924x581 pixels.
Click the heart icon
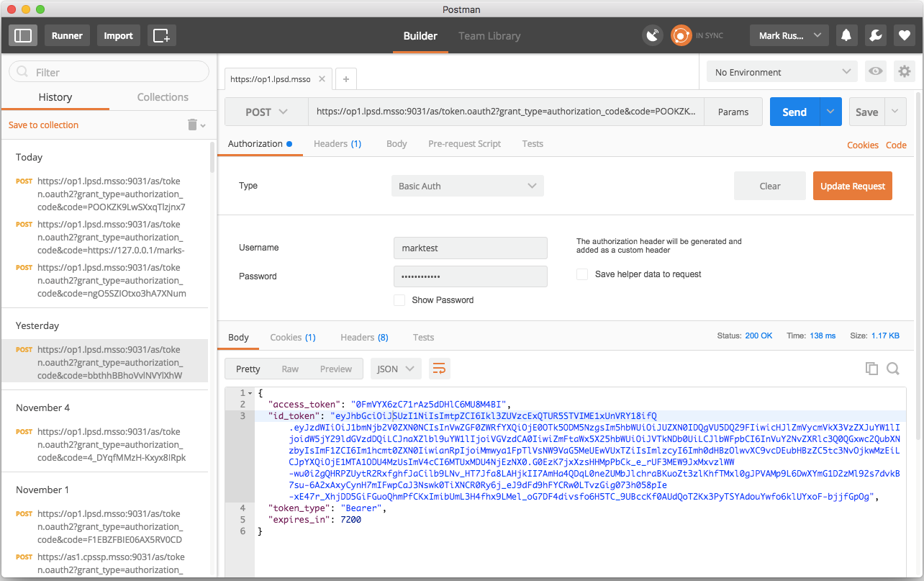pos(905,35)
